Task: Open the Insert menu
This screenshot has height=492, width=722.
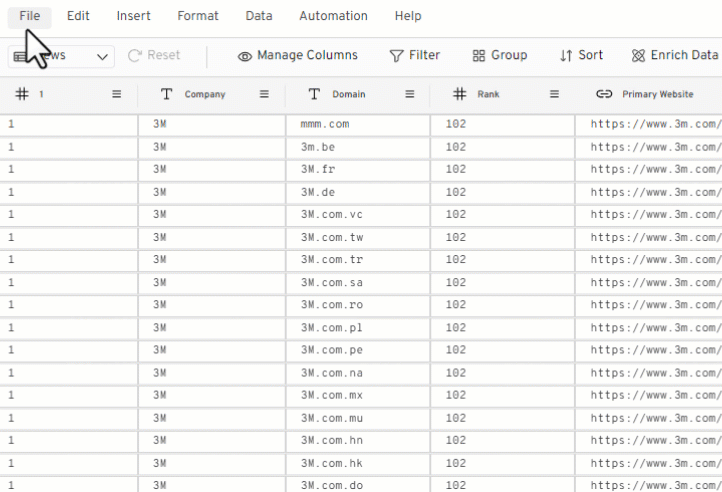Action: click(x=134, y=16)
